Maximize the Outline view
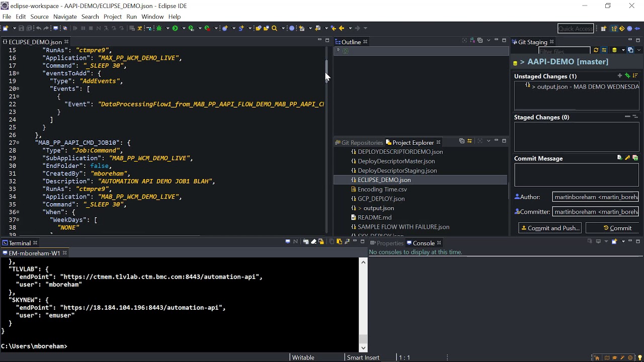This screenshot has width=644, height=362. [504, 40]
